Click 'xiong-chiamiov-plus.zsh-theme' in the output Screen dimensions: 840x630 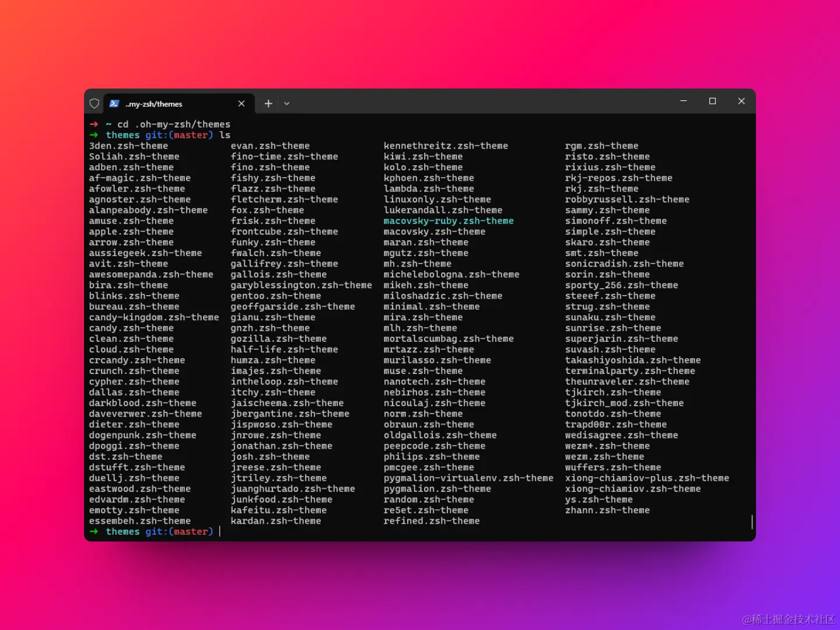(x=647, y=478)
